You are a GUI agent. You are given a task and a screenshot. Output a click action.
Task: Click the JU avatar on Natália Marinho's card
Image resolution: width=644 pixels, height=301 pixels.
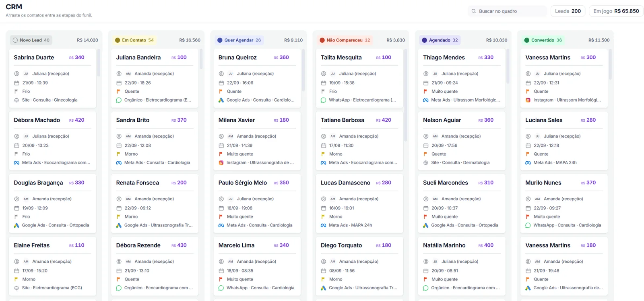(435, 262)
